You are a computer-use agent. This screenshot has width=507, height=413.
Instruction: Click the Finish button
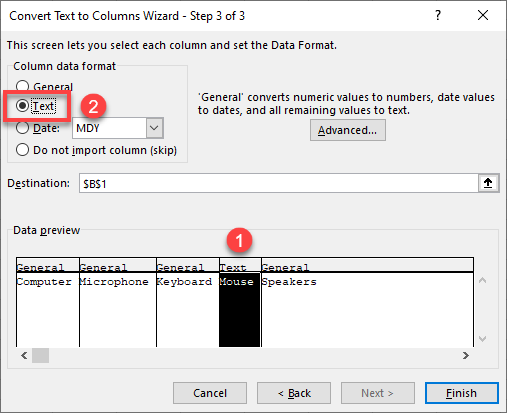point(462,393)
